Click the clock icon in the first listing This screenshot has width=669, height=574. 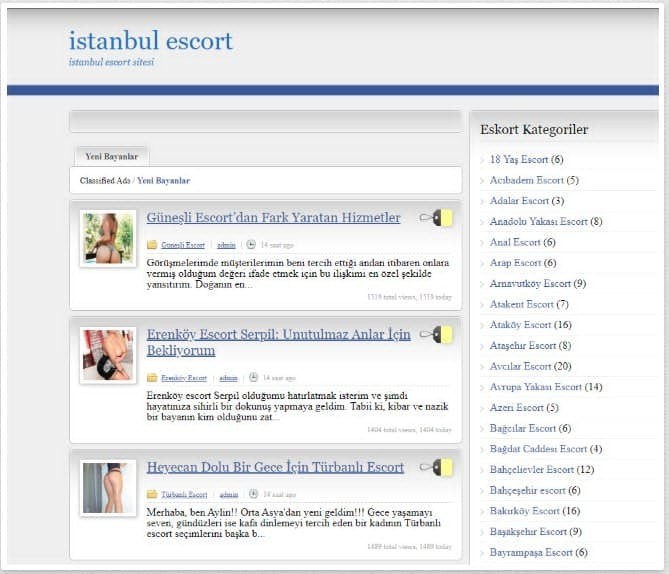pyautogui.click(x=251, y=245)
